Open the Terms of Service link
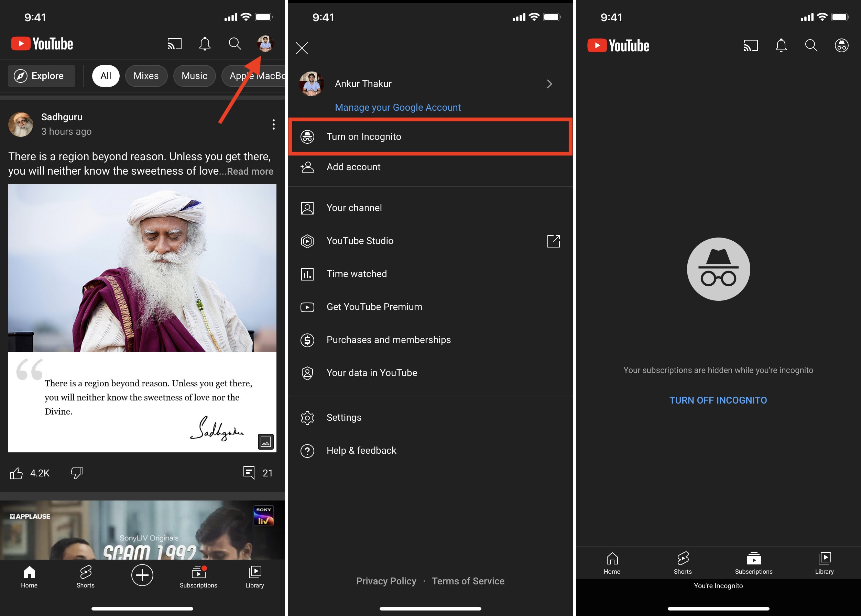Viewport: 861px width, 616px height. coord(468,581)
